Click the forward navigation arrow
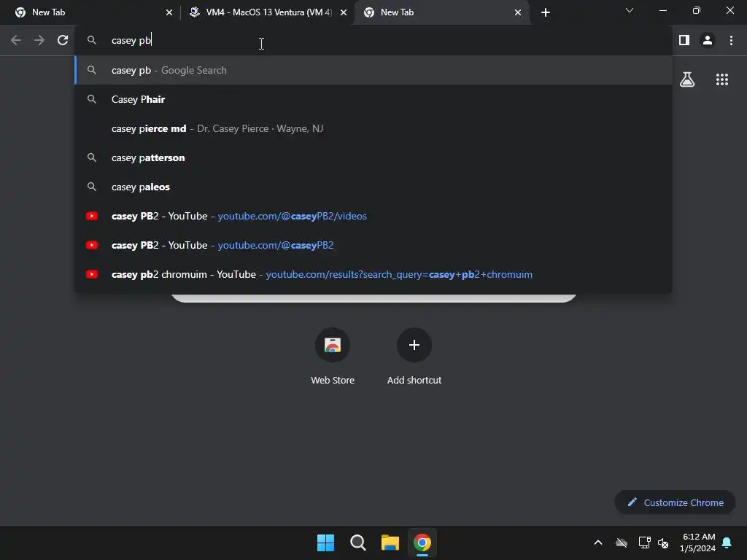 click(39, 41)
